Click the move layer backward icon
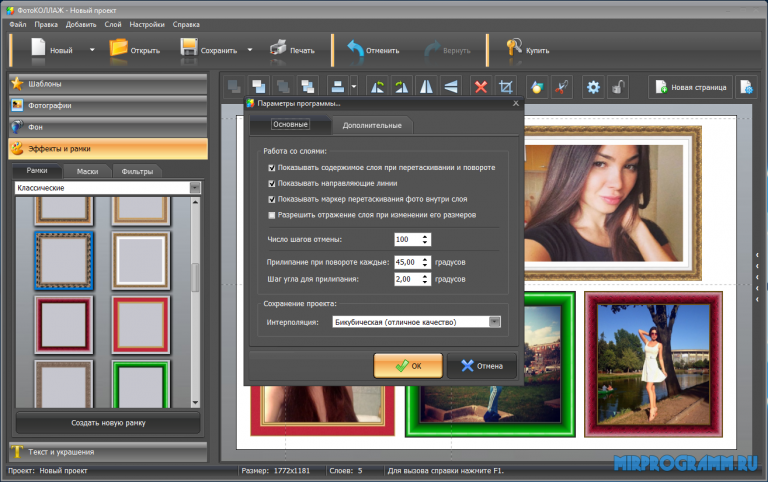Screen dimensions: 768x482 coord(283,87)
